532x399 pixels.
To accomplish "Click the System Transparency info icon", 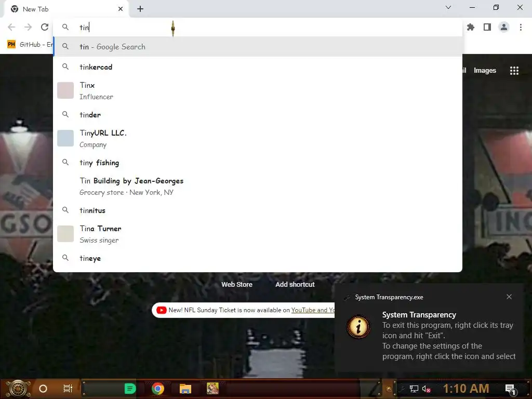I will (358, 327).
